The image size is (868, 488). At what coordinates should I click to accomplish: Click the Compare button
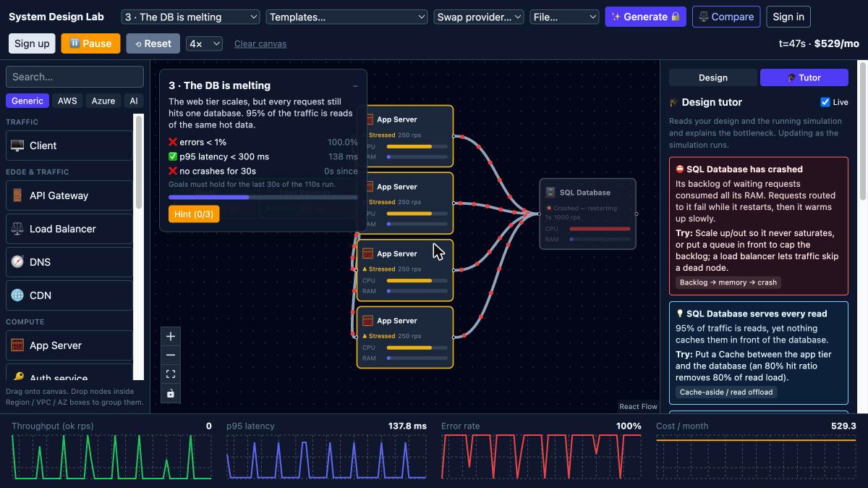[726, 17]
